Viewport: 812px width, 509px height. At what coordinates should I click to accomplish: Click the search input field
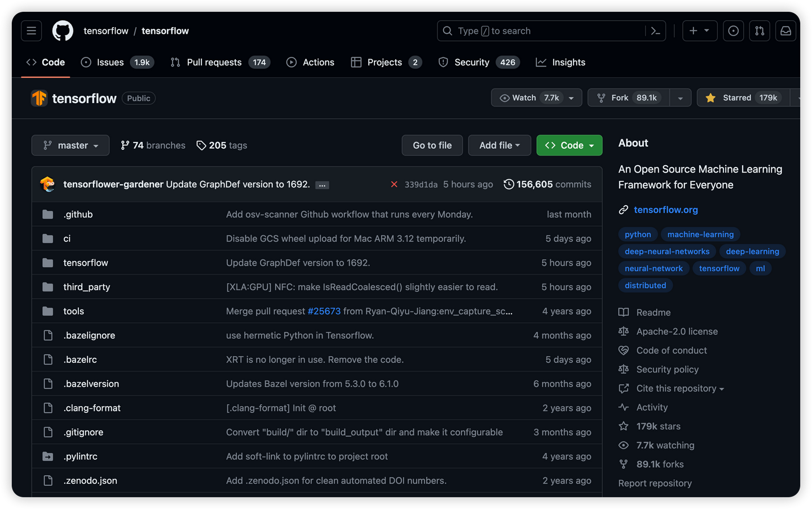(x=541, y=31)
